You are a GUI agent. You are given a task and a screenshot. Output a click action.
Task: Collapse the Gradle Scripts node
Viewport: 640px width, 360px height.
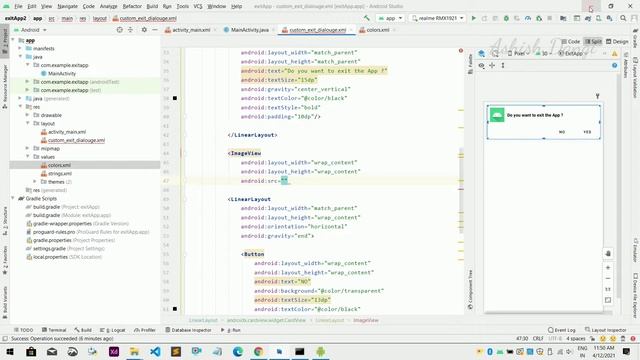pos(13,198)
